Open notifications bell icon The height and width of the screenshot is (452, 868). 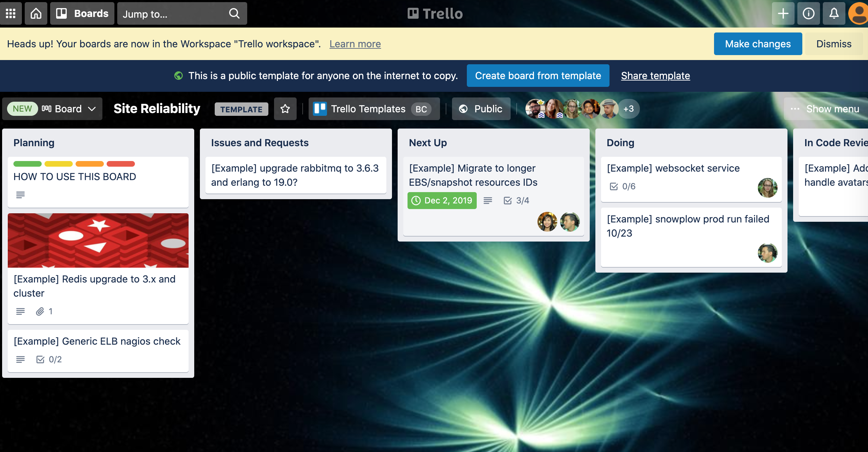coord(834,13)
